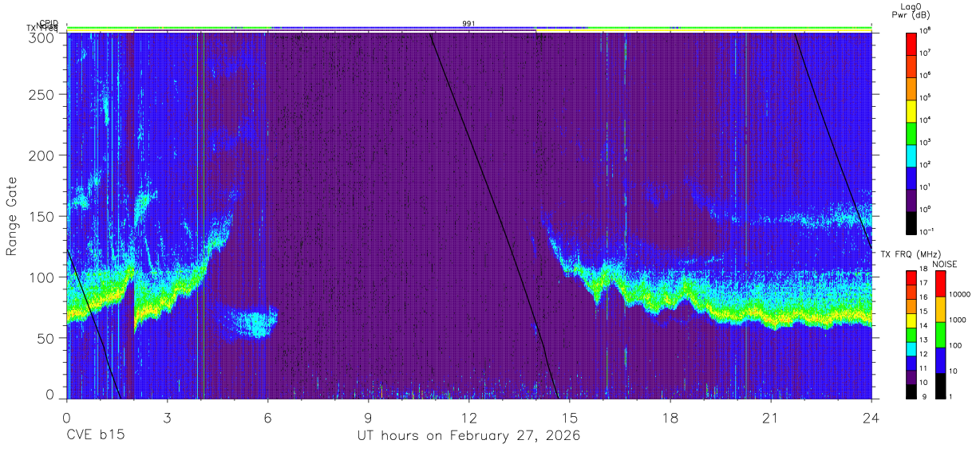Click the 'CVE b15' radar beam label
Screen dimensions: 980x452
[x=95, y=436]
